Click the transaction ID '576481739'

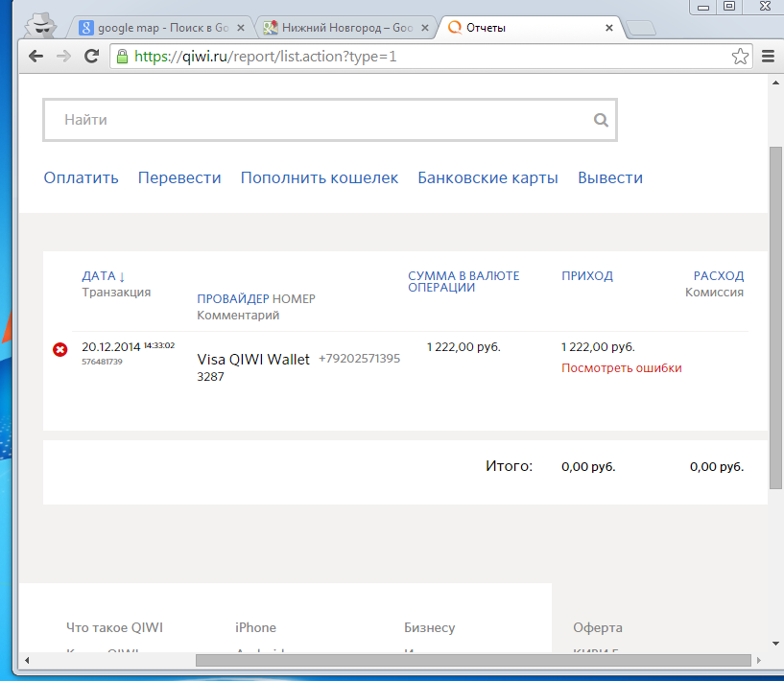click(102, 362)
